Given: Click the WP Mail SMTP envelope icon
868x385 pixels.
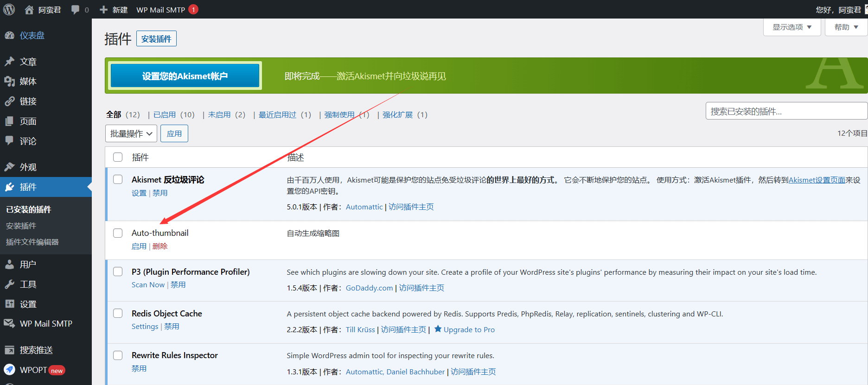Looking at the screenshot, I should (x=9, y=323).
